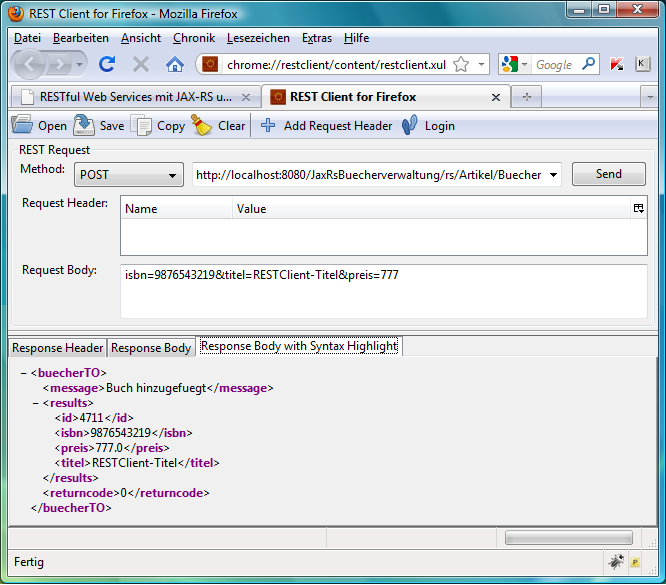Screen dimensions: 666x585
Task: Close the RESTful Web Services tab
Action: [x=246, y=97]
